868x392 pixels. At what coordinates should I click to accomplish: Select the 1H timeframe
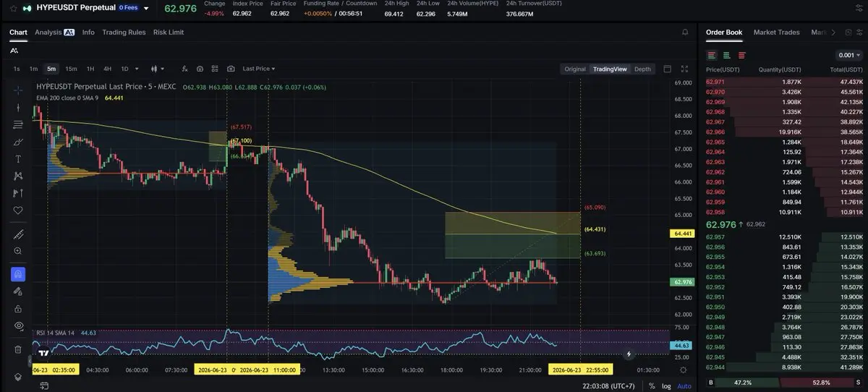90,69
